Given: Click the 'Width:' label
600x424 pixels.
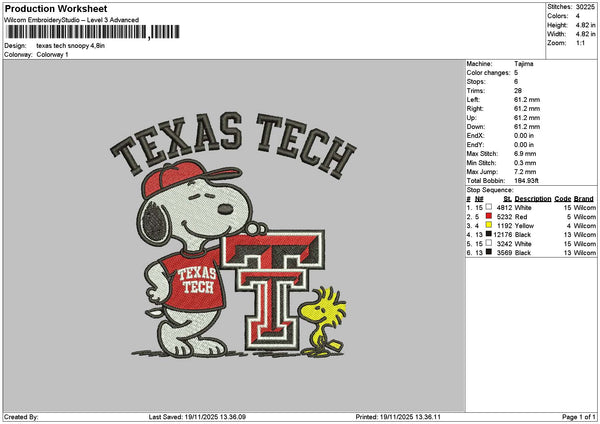Looking at the screenshot, I should tap(556, 34).
